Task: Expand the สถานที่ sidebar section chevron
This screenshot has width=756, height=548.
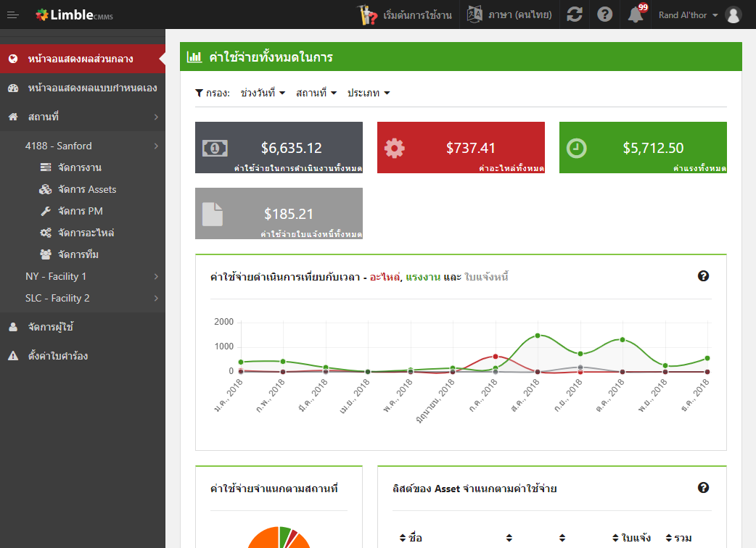Action: pyautogui.click(x=156, y=117)
